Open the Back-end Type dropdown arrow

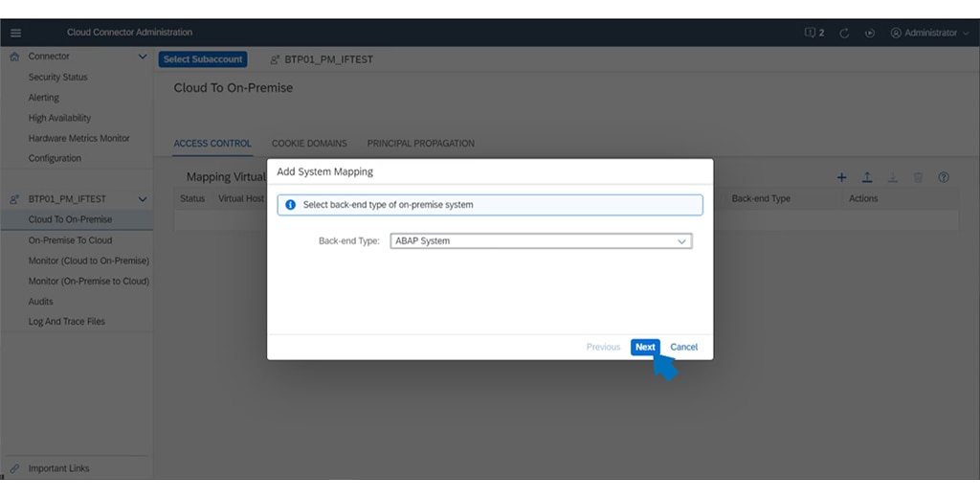681,241
